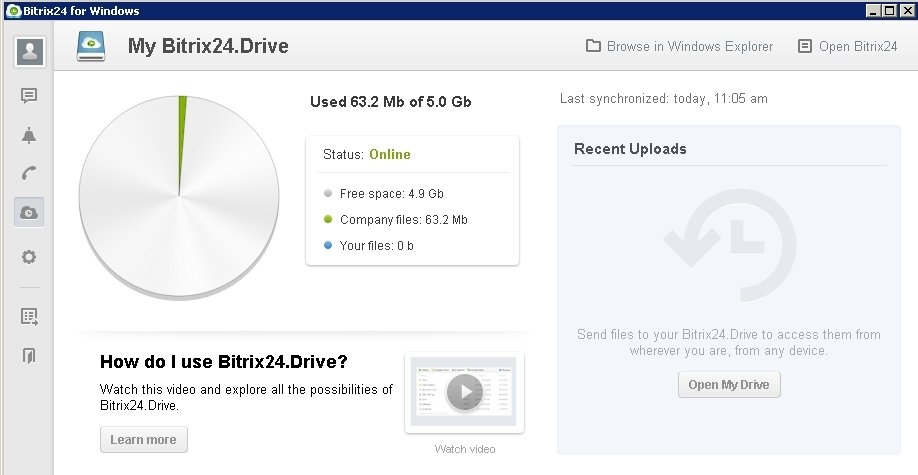Click the Bitrix24 logo in title bar
Screen dimensions: 918x475
(x=13, y=10)
